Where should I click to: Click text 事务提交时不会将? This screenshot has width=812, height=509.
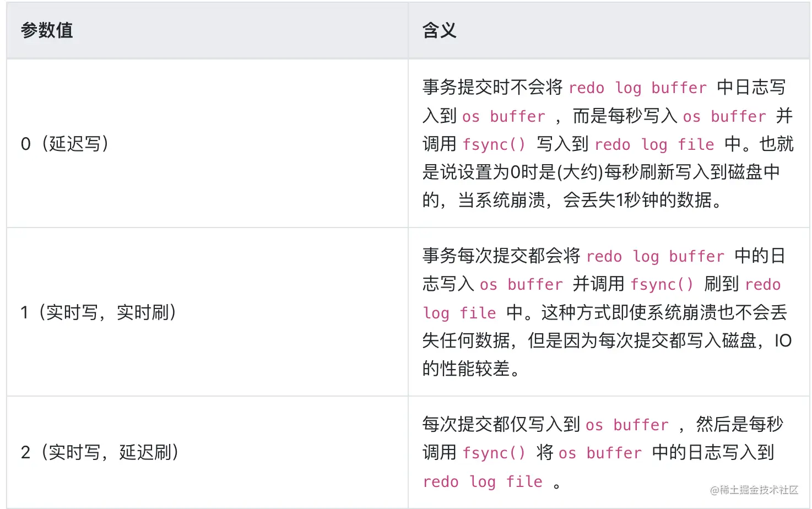(492, 87)
